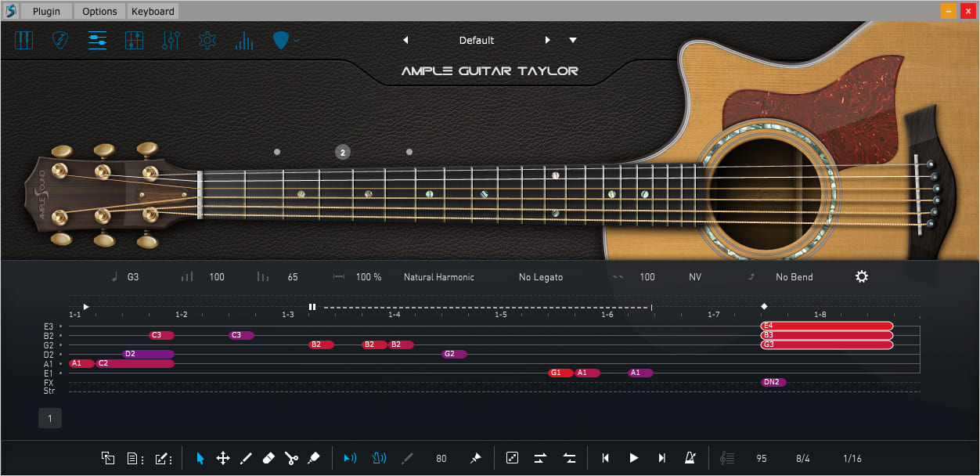Open the Keyboard menu

(x=153, y=11)
